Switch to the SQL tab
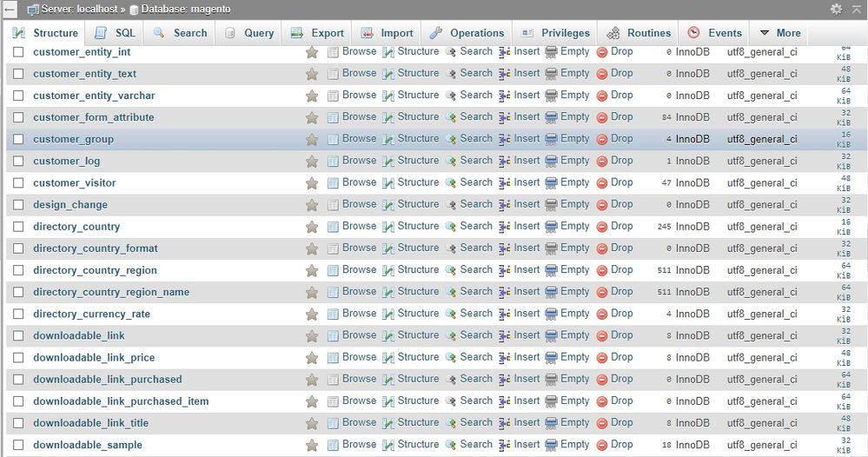Image resolution: width=868 pixels, height=457 pixels. pyautogui.click(x=115, y=33)
